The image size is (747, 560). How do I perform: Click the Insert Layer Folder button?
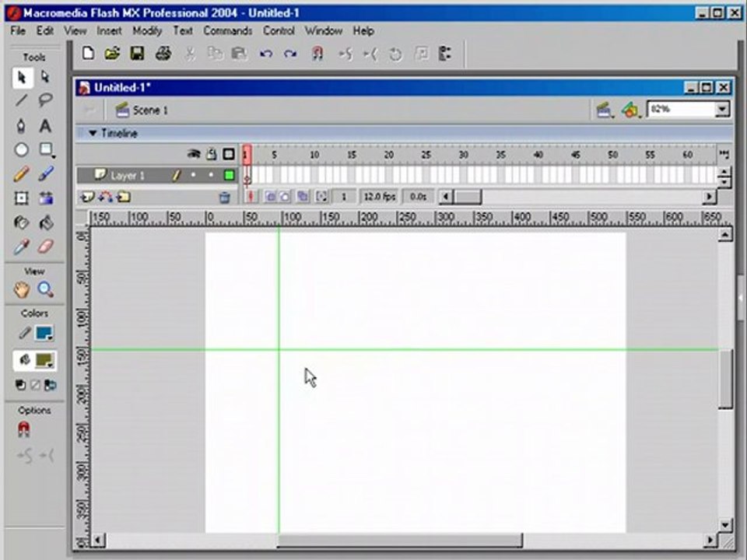click(124, 197)
